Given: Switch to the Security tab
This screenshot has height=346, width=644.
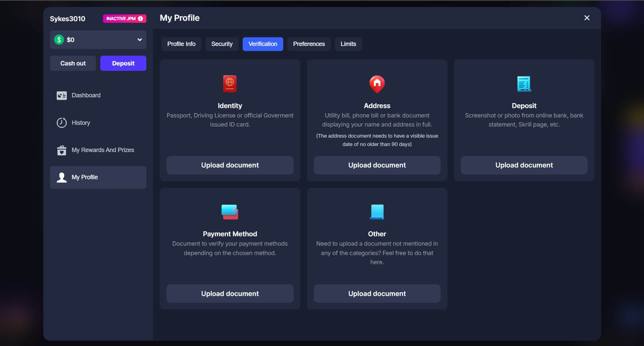Looking at the screenshot, I should tap(222, 44).
